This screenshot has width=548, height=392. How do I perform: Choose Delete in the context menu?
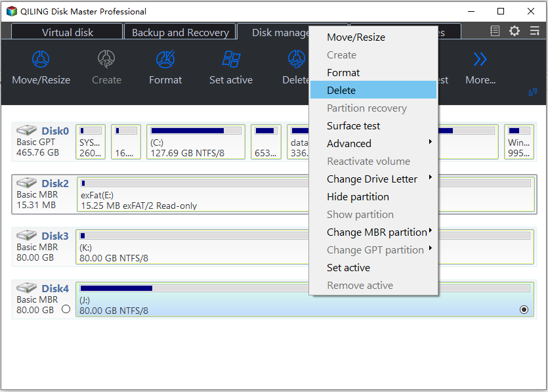(373, 90)
